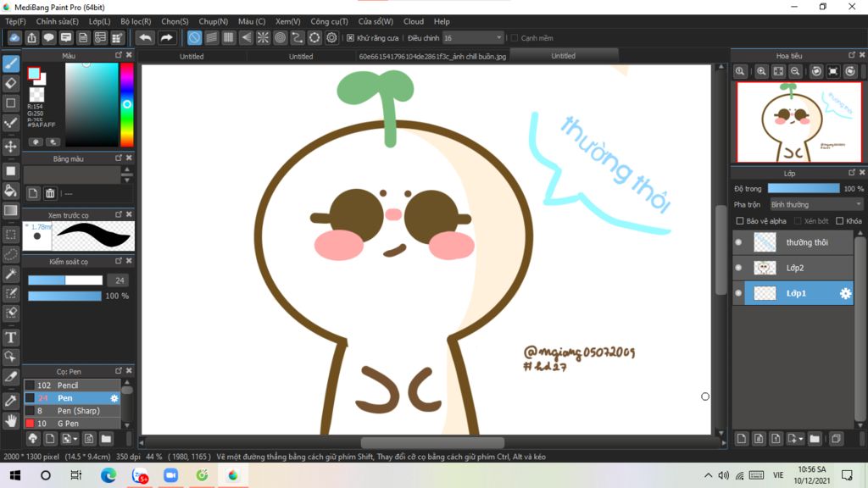Pick a hue on rainbow strip
This screenshot has height=488, width=868.
(127, 104)
